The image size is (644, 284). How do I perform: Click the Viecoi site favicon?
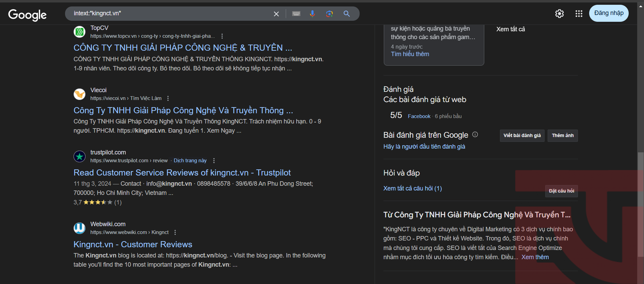click(80, 94)
